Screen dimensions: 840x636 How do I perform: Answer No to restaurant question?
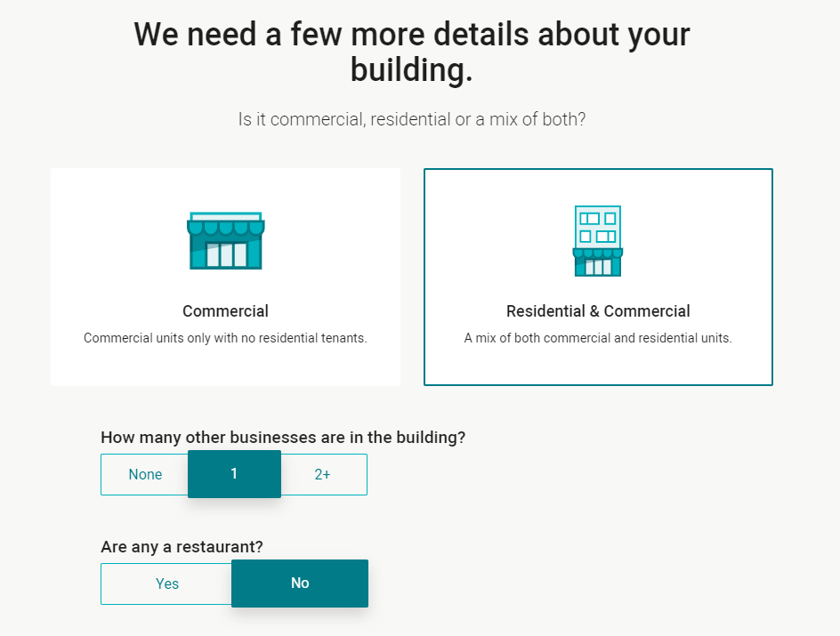tap(300, 583)
